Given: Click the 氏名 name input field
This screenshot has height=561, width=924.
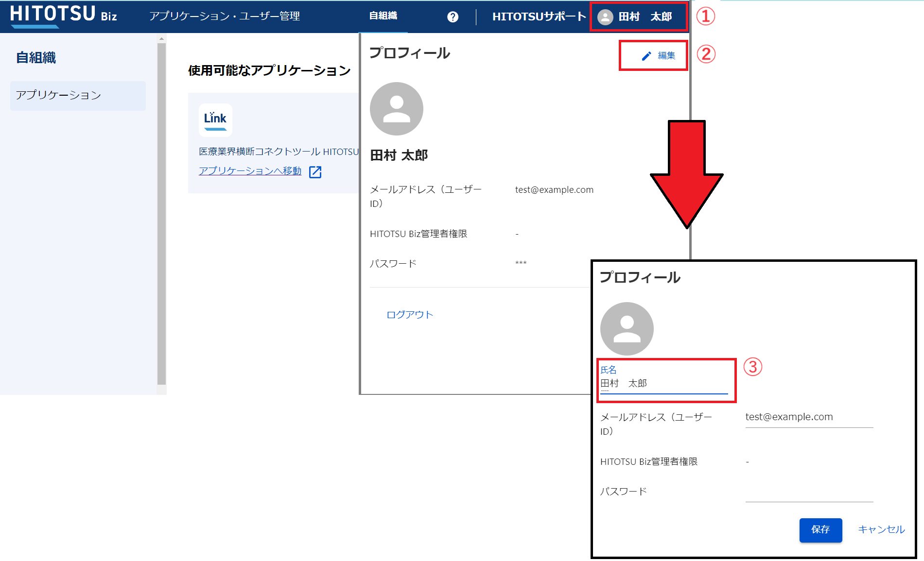Looking at the screenshot, I should 664,384.
